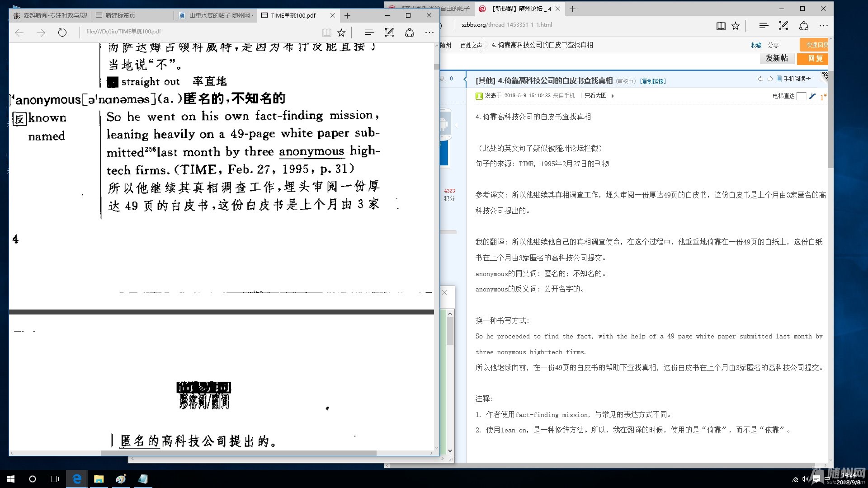Go to next thread with right arrow
The width and height of the screenshot is (868, 488).
click(x=770, y=79)
